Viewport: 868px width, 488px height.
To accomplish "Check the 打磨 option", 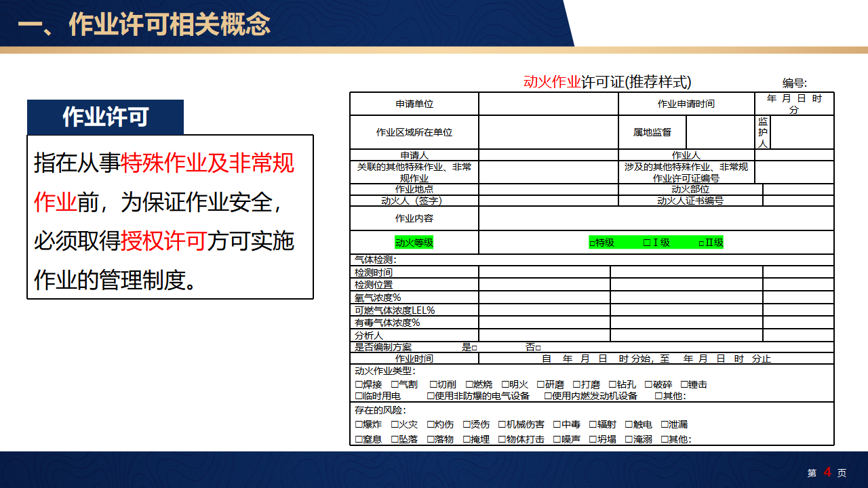I will (x=576, y=385).
